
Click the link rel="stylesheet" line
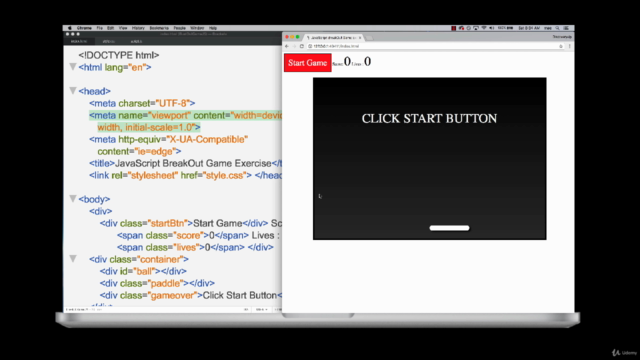[185, 175]
